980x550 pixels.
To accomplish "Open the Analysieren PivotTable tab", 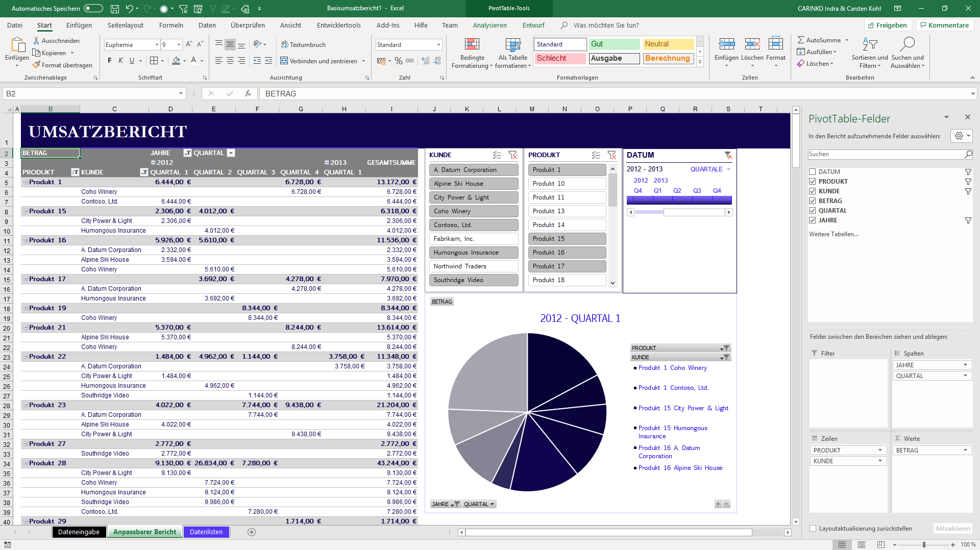I will click(x=489, y=25).
